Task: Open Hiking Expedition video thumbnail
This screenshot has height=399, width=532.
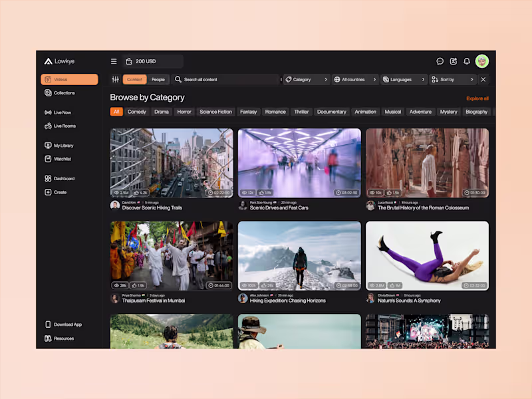Action: point(299,256)
